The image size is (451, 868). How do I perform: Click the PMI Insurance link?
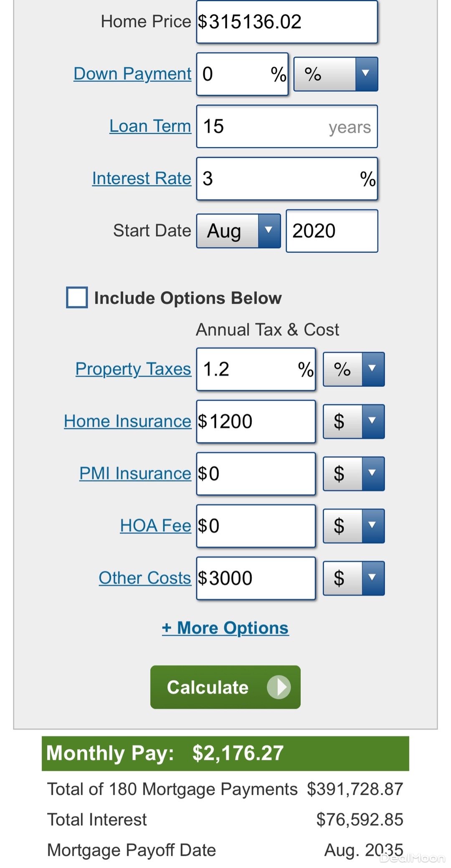click(135, 473)
